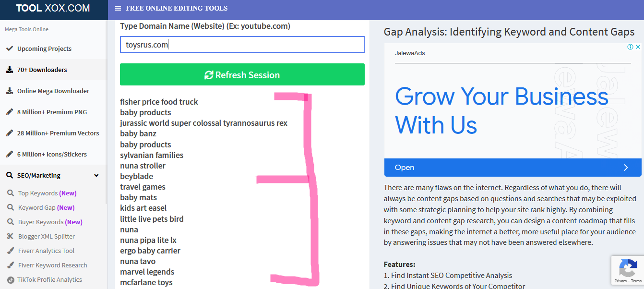The width and height of the screenshot is (644, 289).
Task: Click the download icon beside 70+ Downloaders
Action: click(9, 70)
